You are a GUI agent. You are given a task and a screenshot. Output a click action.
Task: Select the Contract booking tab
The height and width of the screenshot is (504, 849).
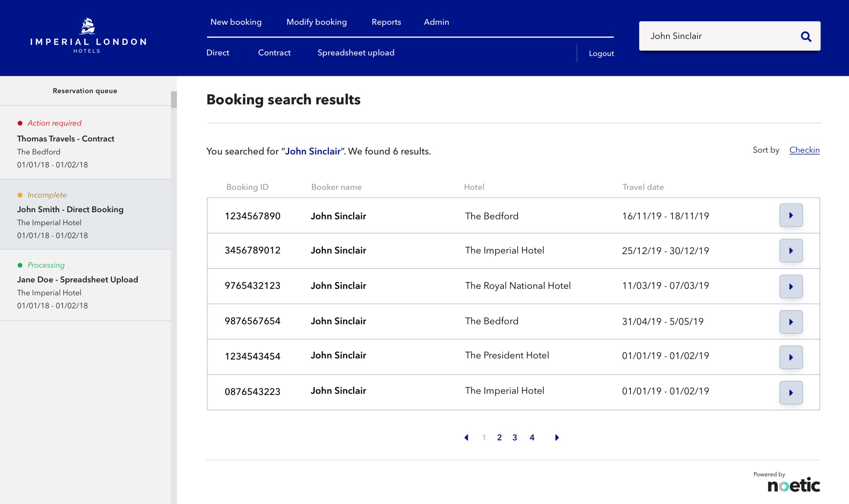pos(274,53)
